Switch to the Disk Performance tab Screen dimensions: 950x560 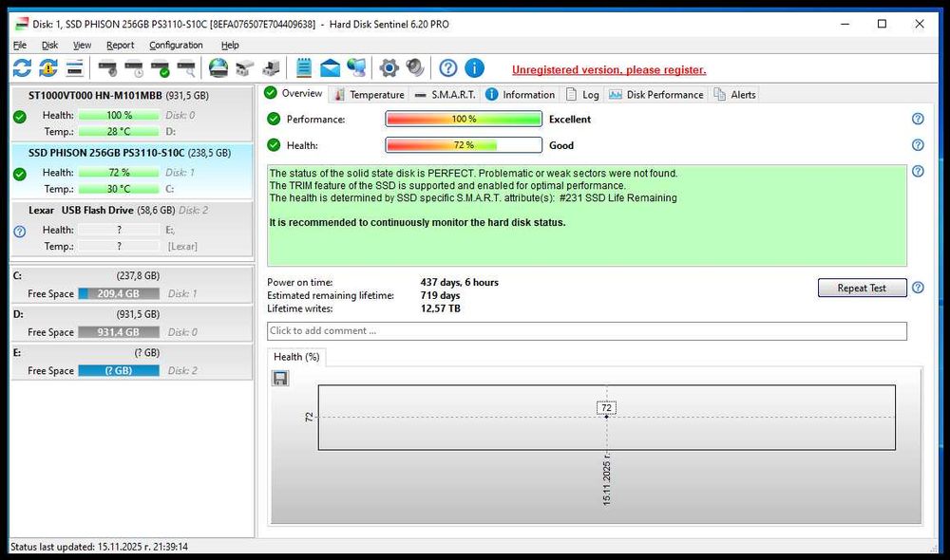pyautogui.click(x=656, y=95)
